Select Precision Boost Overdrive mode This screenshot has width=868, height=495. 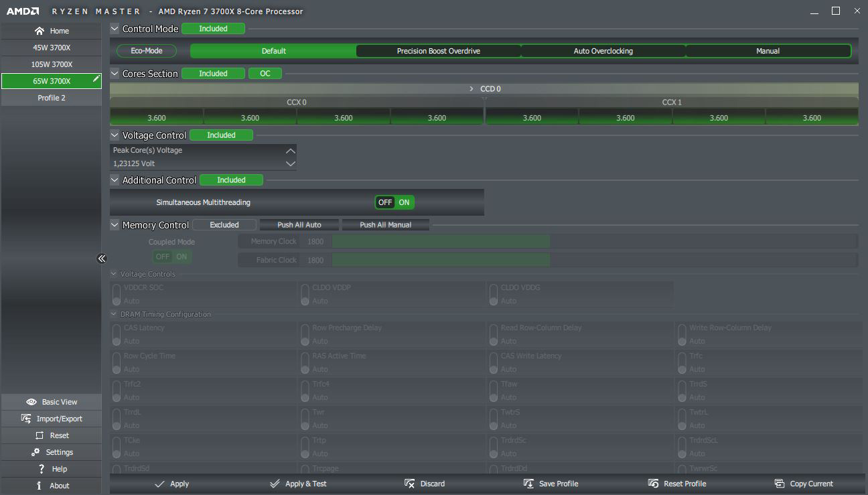[x=438, y=51]
